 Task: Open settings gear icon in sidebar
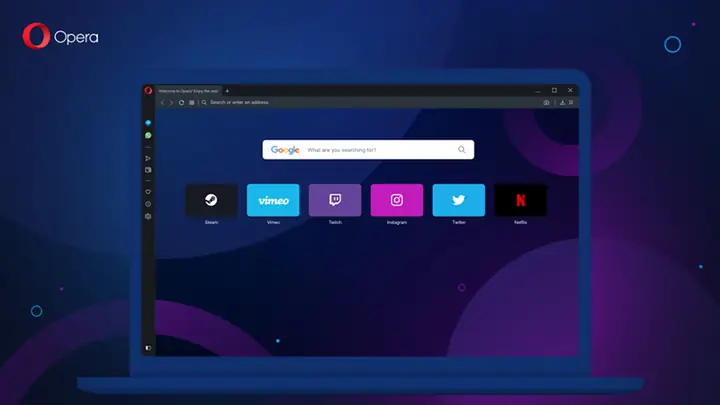click(148, 216)
